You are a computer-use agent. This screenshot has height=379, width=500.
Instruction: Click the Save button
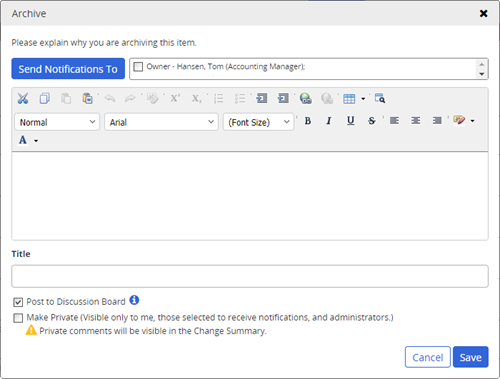click(x=471, y=357)
